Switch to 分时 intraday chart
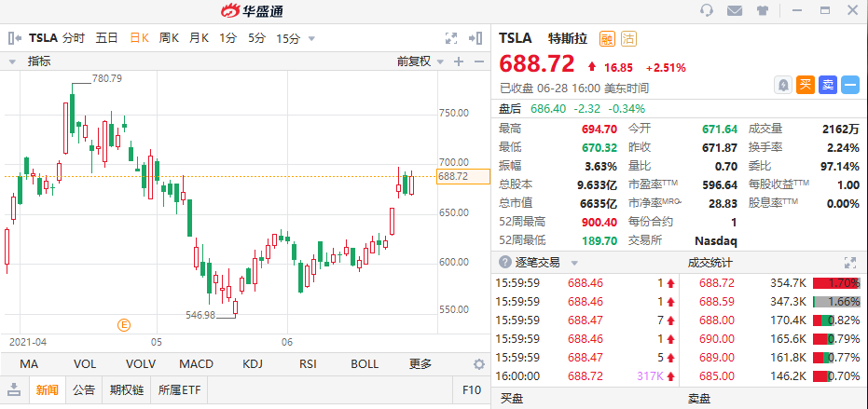The image size is (868, 409). 74,38
